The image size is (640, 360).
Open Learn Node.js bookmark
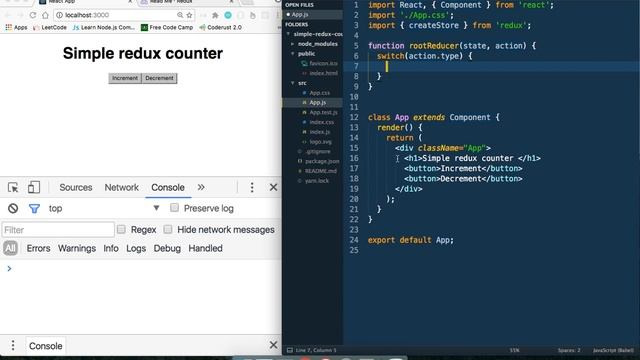coord(104,27)
